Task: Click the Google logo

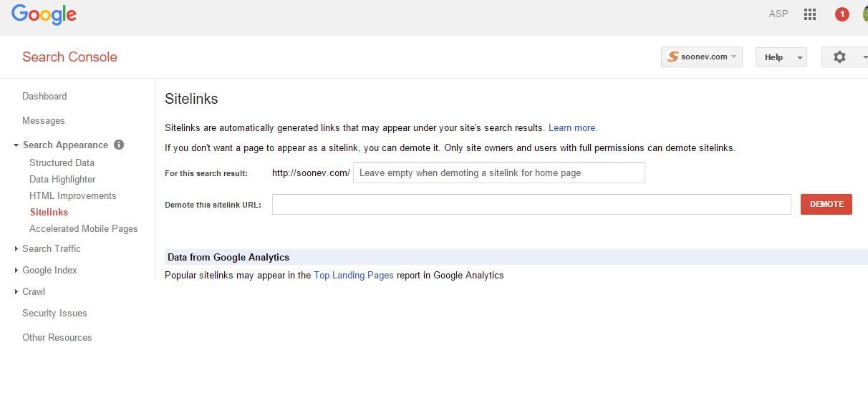Action: coord(44,14)
